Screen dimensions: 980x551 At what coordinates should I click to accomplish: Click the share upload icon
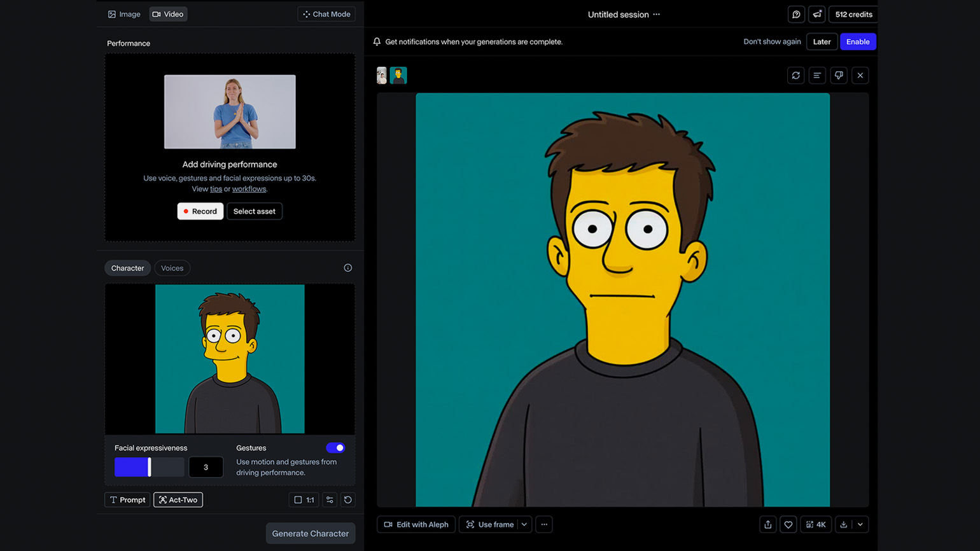tap(768, 525)
